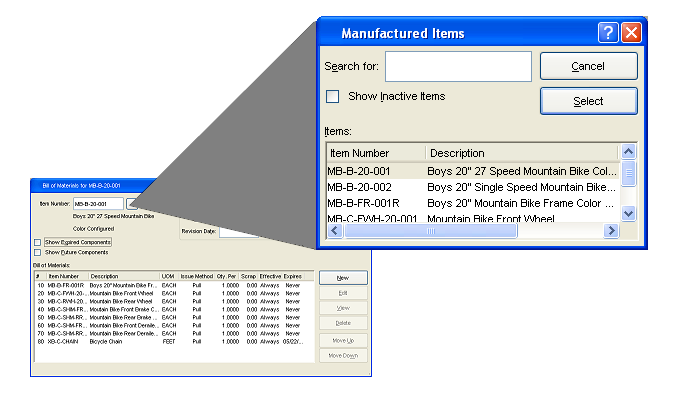The image size is (680, 400).
Task: Click the Search for input field
Action: point(458,66)
